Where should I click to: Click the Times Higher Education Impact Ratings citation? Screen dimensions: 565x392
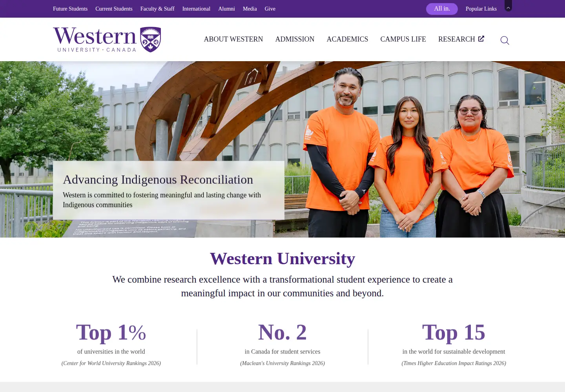point(454,363)
